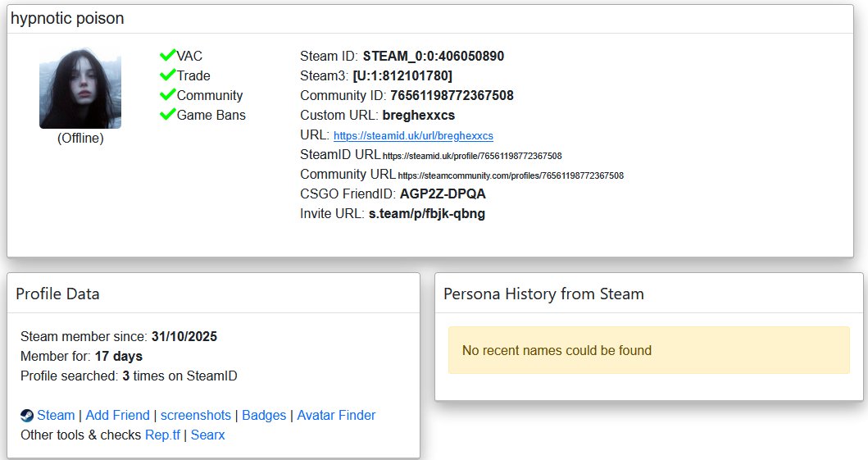Click the Game Bans label text

point(211,115)
